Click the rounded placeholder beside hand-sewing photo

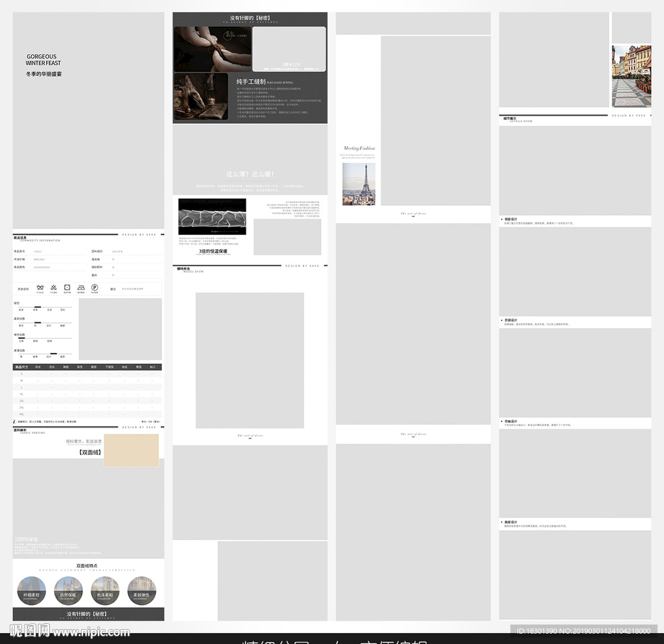(x=289, y=49)
